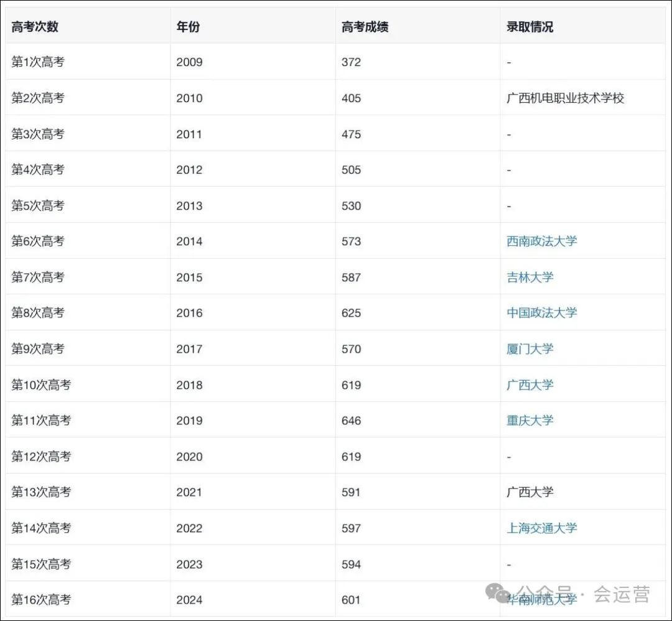This screenshot has width=672, height=621.
Task: Open the 吉林大学 link
Action: pyautogui.click(x=530, y=278)
